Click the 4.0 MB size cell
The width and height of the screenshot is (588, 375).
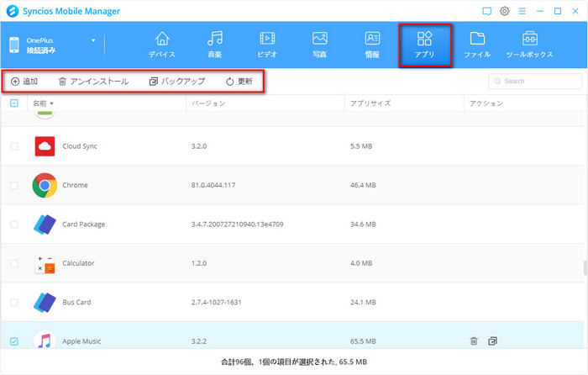coord(361,263)
